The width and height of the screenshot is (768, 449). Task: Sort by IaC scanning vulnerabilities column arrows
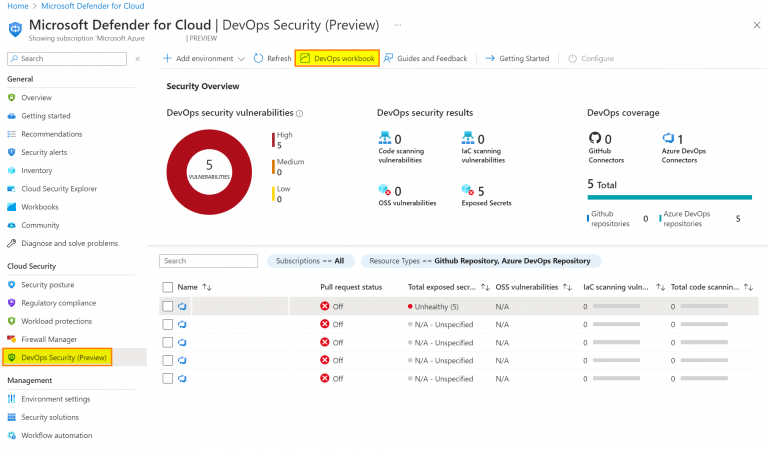(x=660, y=287)
